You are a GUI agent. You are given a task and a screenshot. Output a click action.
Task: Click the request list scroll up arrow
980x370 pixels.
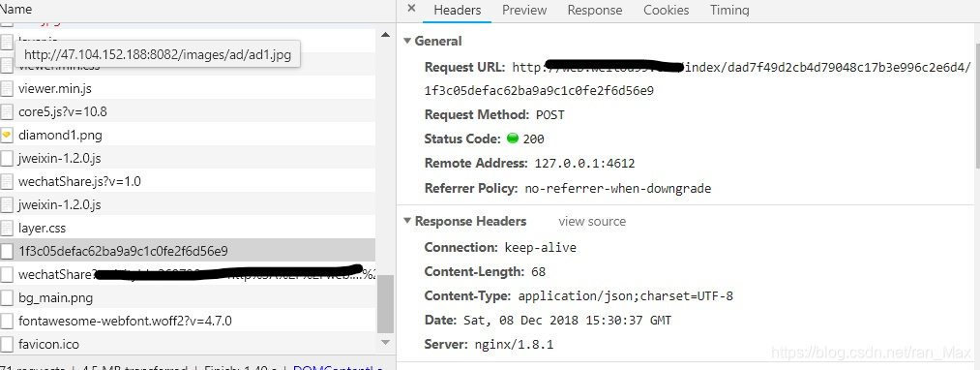[385, 35]
